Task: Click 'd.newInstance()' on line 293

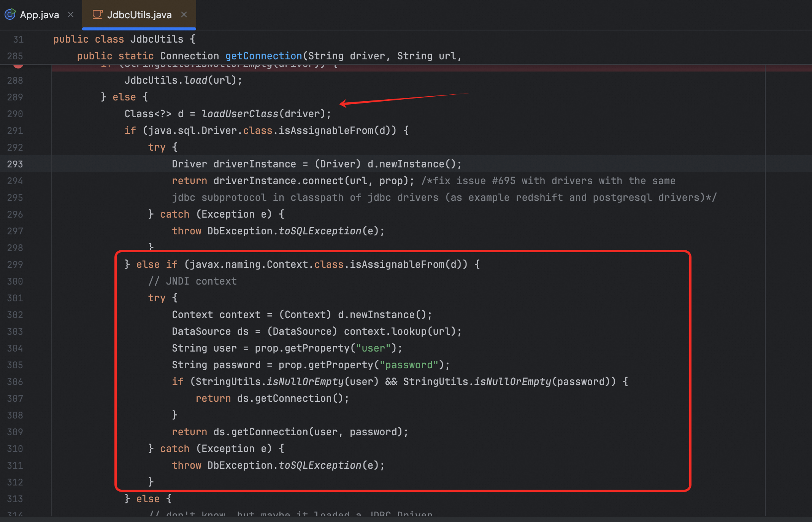Action: coord(411,164)
